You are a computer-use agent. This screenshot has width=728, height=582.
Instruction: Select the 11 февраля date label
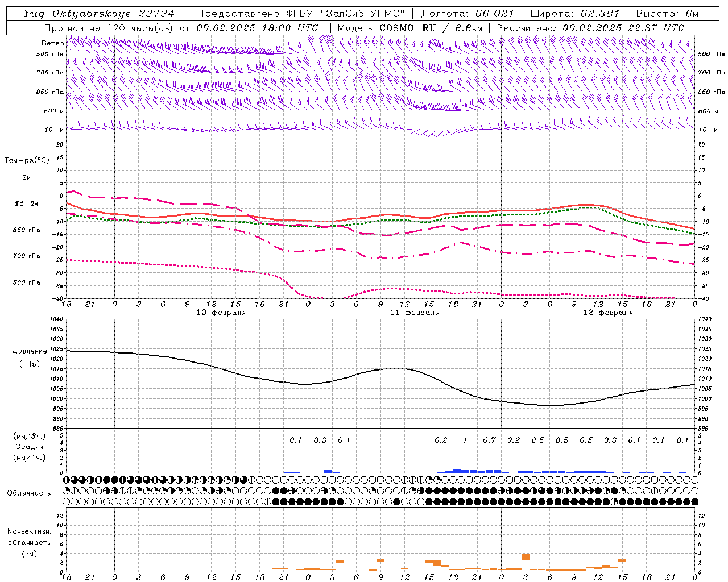point(415,313)
